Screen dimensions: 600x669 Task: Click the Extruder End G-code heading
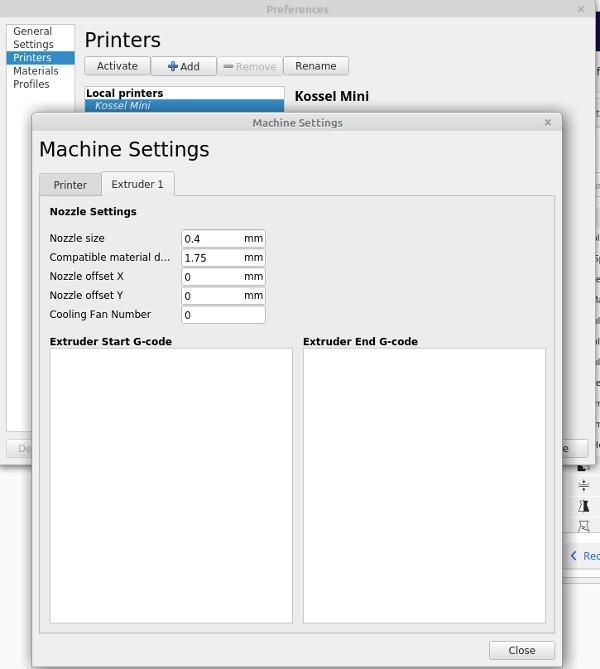[360, 341]
